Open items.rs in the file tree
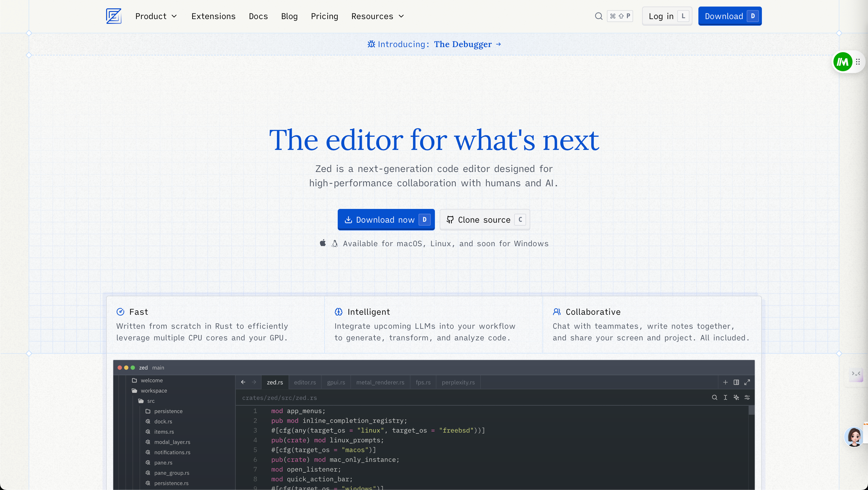Screen dimensions: 868x490 pyautogui.click(x=164, y=432)
